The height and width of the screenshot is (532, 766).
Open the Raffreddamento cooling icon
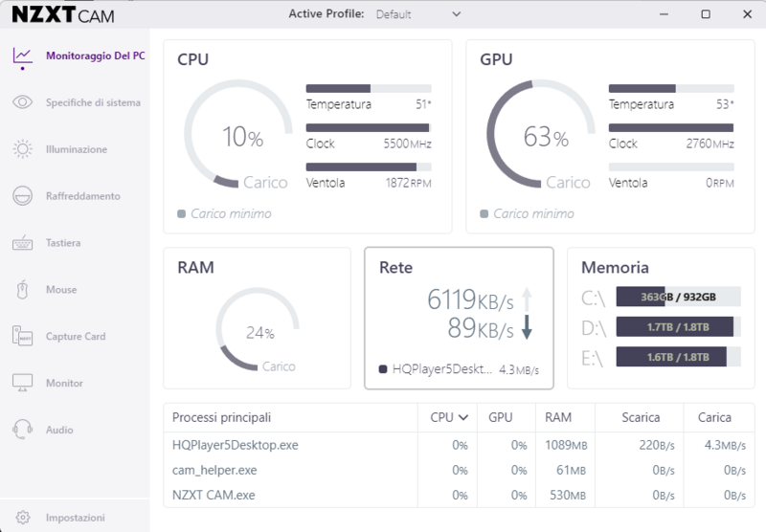(x=22, y=196)
